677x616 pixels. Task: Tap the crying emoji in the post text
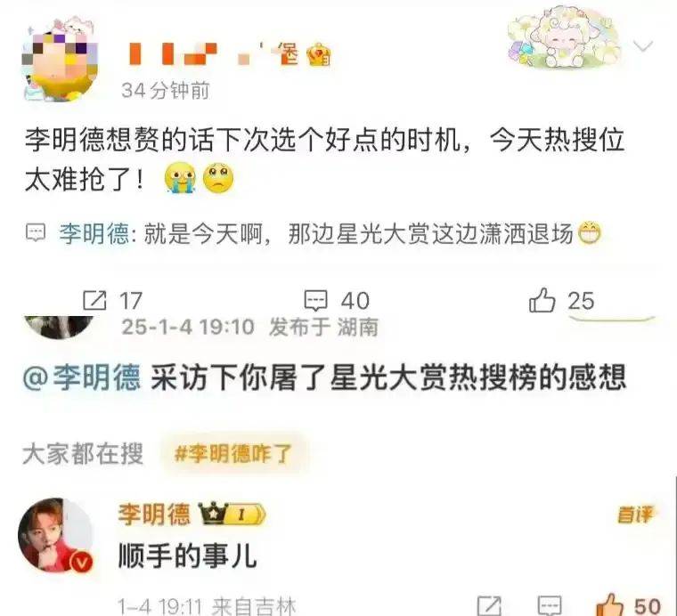(180, 178)
